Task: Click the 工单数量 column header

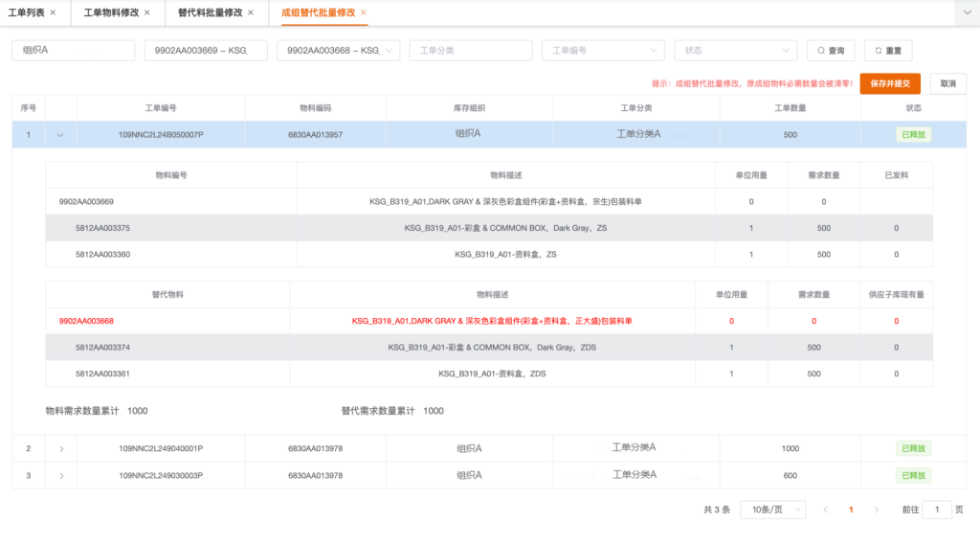Action: (790, 108)
